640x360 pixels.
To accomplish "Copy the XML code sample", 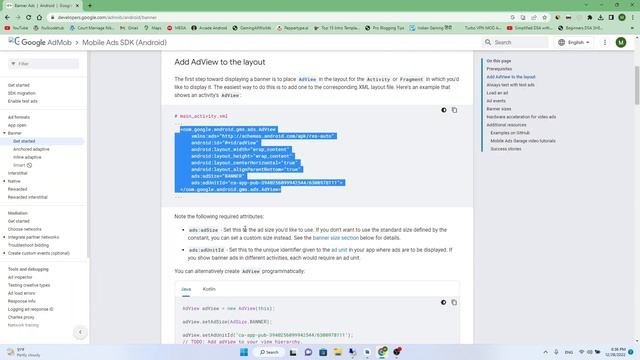I will (x=454, y=110).
